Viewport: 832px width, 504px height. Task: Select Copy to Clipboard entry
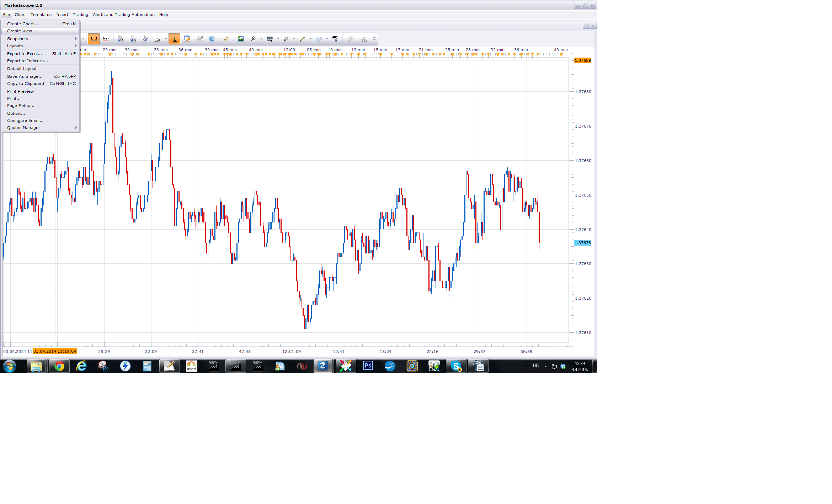pyautogui.click(x=41, y=84)
